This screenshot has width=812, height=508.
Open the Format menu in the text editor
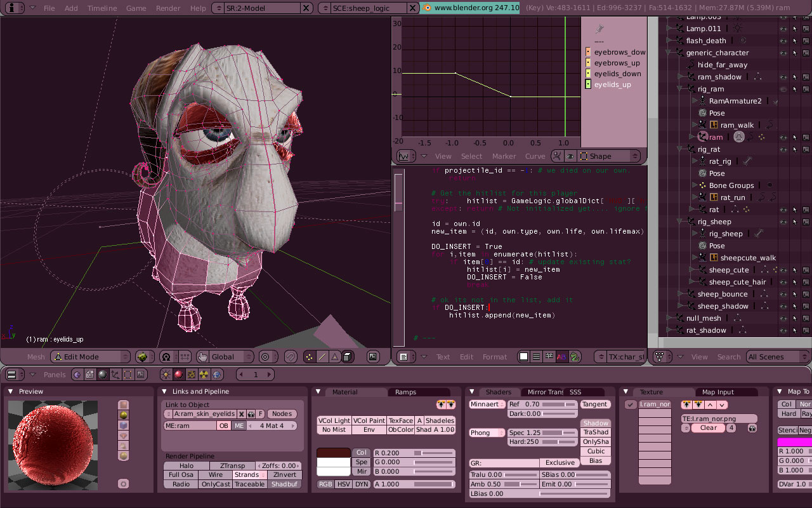[x=494, y=356]
